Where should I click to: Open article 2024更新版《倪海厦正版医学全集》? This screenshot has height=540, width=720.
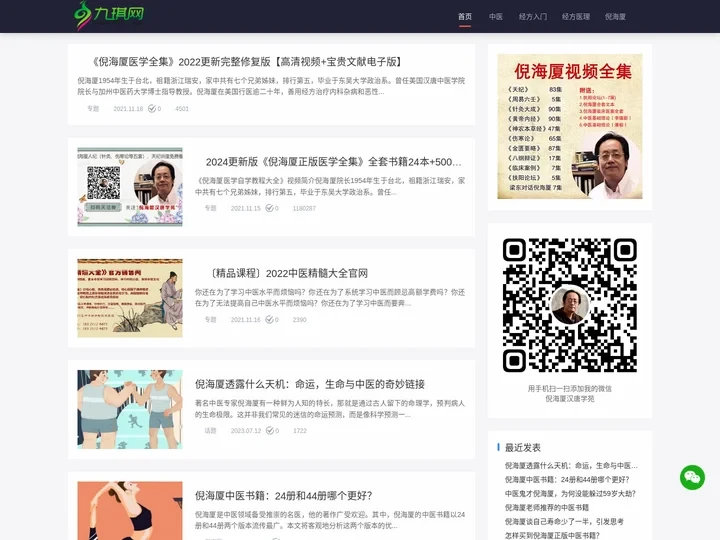pyautogui.click(x=333, y=162)
